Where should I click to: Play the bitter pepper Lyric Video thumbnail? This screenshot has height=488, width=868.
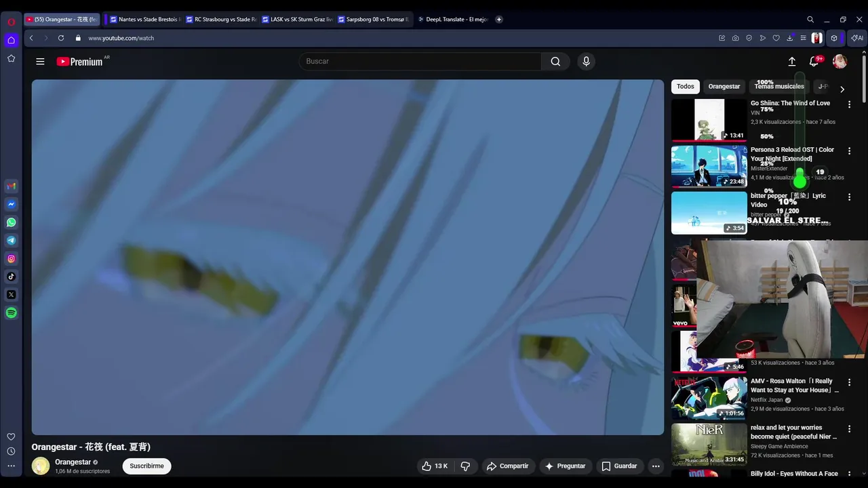point(709,213)
